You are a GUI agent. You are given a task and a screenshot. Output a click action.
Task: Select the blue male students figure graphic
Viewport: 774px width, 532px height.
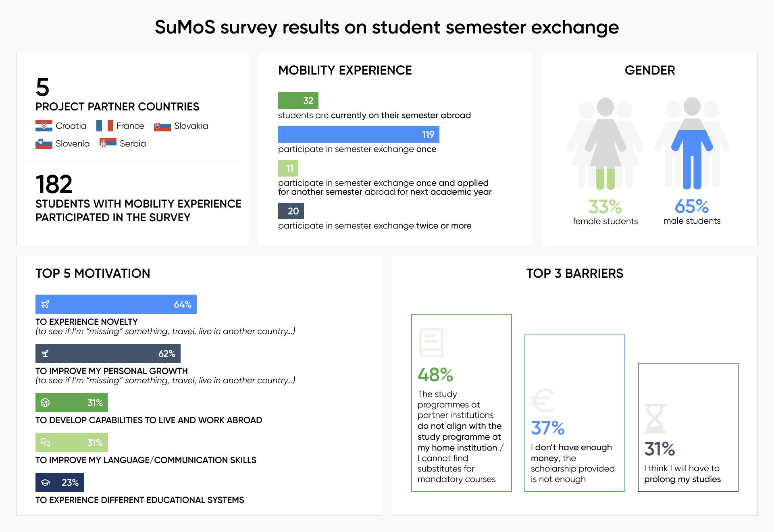692,144
